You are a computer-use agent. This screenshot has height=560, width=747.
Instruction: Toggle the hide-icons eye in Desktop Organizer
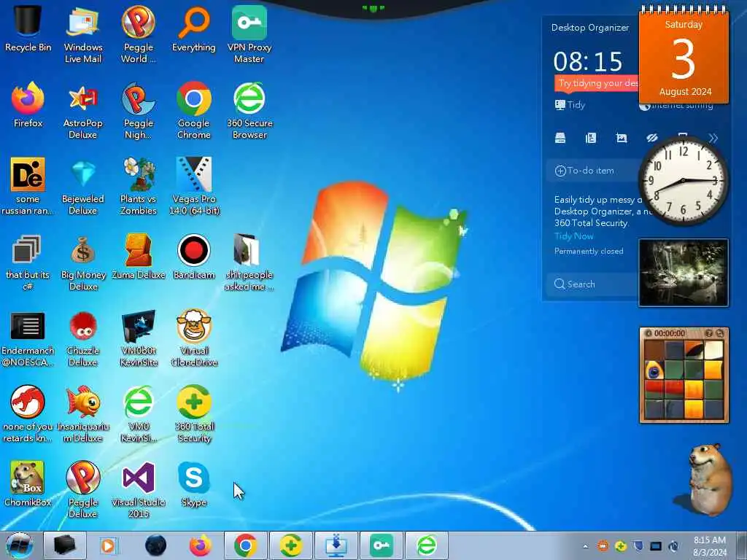pyautogui.click(x=651, y=138)
